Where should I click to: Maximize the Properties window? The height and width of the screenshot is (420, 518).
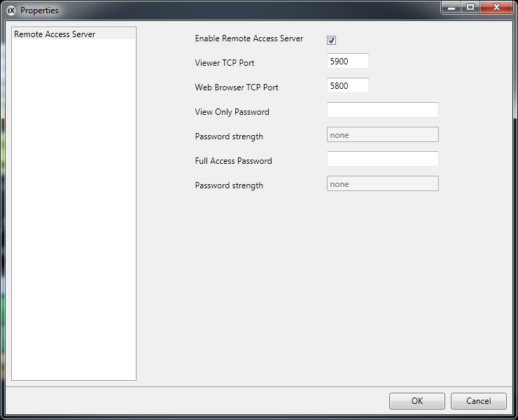click(x=470, y=7)
